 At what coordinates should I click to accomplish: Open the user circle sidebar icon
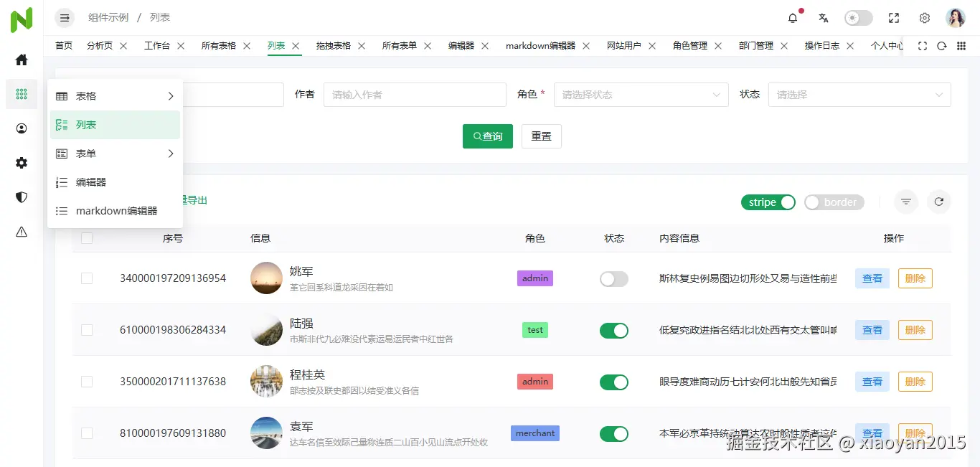click(22, 128)
